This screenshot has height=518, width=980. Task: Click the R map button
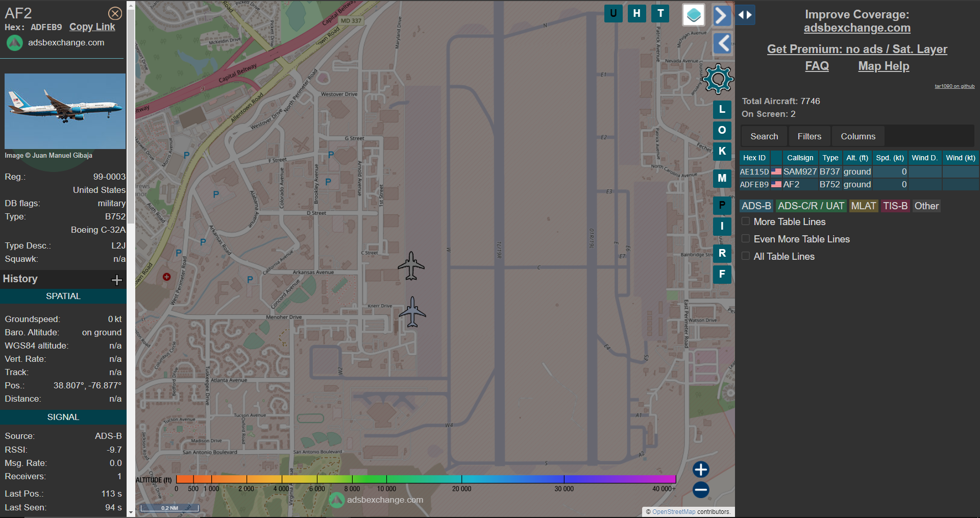click(722, 254)
